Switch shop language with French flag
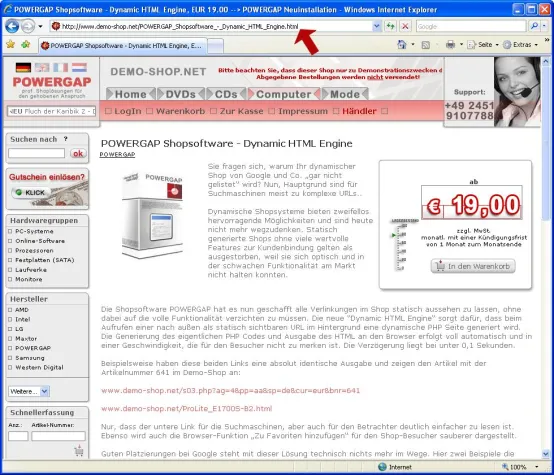The height and width of the screenshot is (475, 554). click(60, 67)
